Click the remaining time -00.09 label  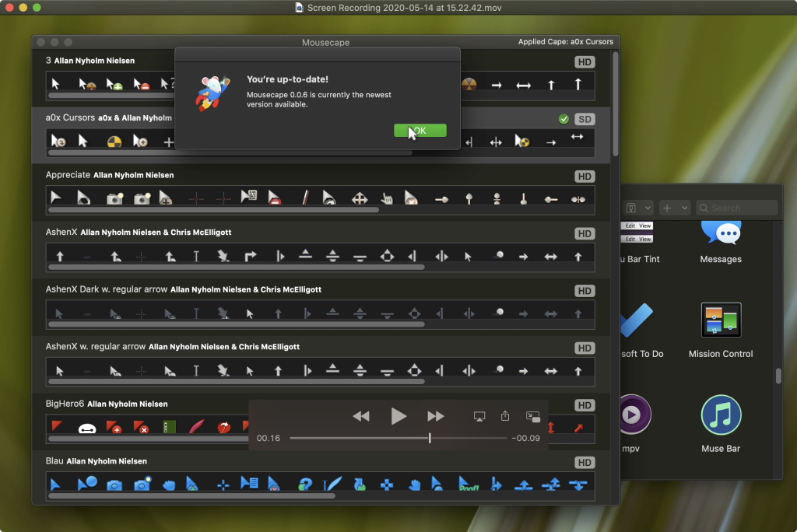tap(525, 438)
